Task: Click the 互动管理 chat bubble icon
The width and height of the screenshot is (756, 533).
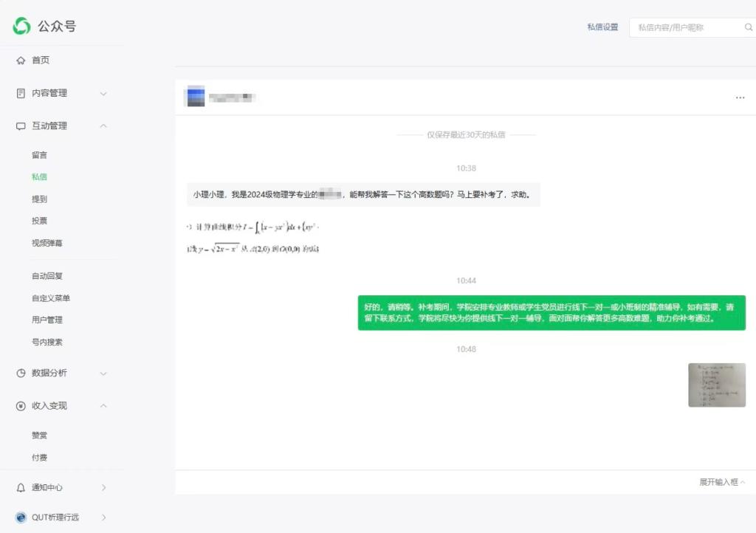Action: pyautogui.click(x=21, y=126)
